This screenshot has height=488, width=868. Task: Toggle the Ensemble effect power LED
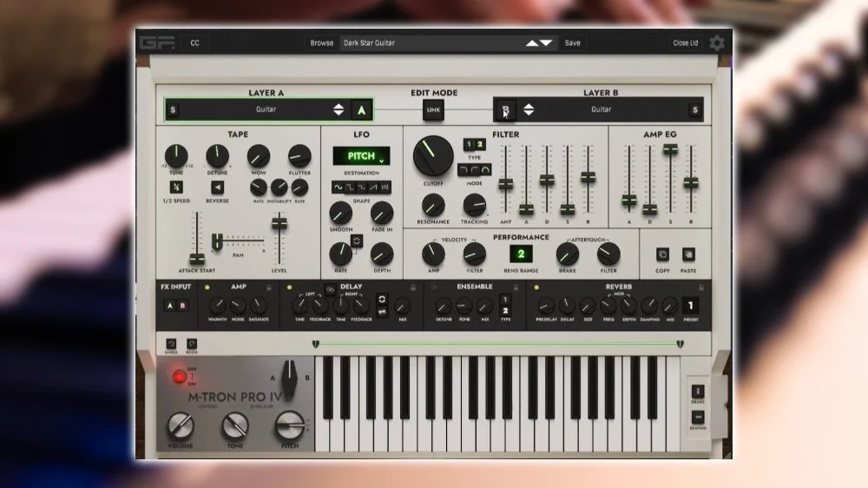[434, 287]
